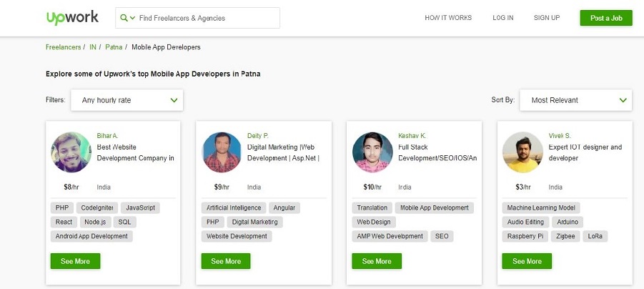Select the Artificial Intelligence skill tag
Screen dimensions: 644x289
234,208
